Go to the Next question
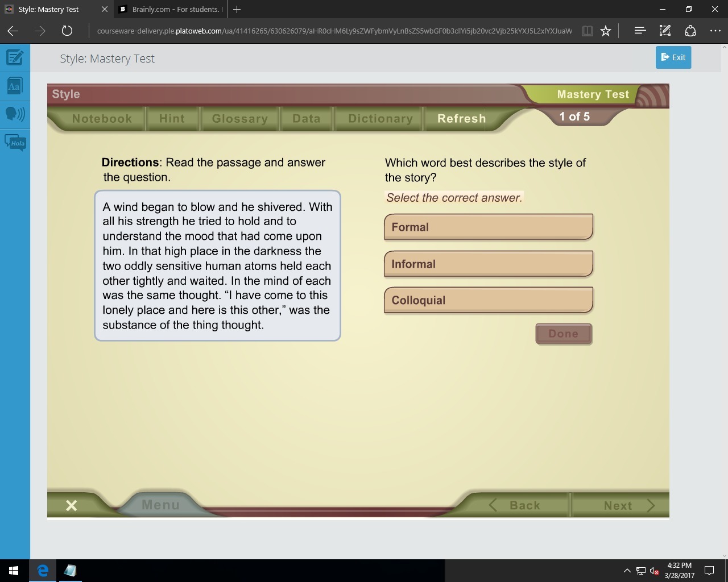This screenshot has height=582, width=728. [x=628, y=505]
